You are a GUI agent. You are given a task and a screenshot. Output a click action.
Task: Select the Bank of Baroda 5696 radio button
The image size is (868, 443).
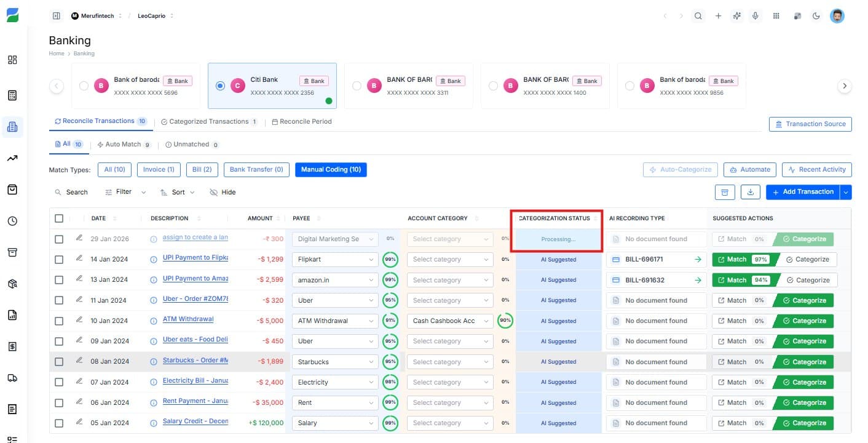click(84, 86)
